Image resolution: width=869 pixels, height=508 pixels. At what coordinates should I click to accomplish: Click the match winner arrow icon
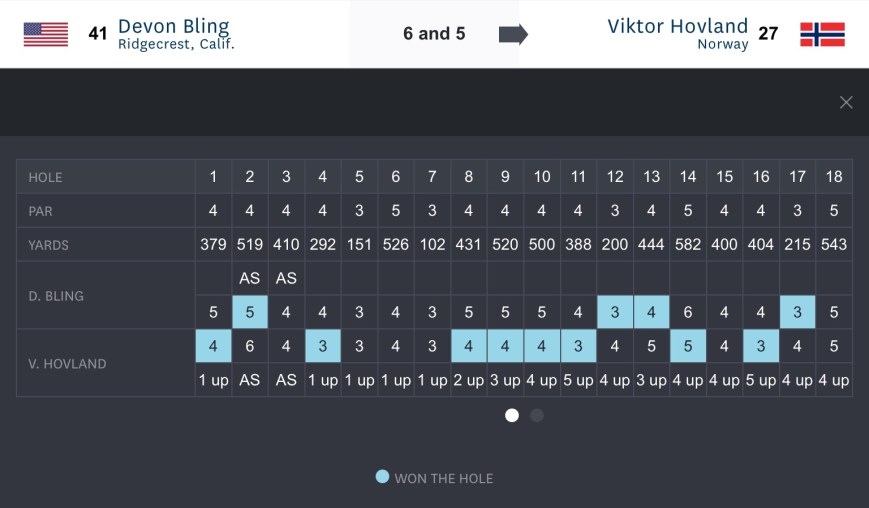(x=513, y=34)
